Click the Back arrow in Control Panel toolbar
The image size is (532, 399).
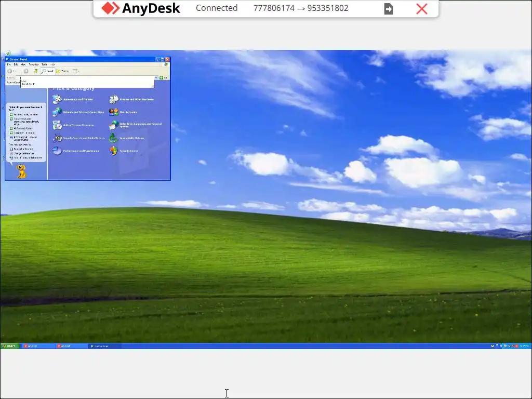[x=10, y=71]
